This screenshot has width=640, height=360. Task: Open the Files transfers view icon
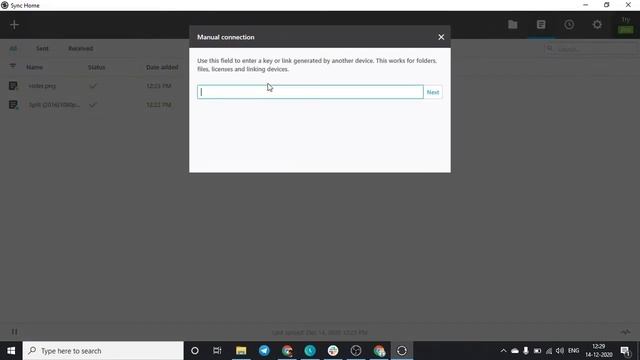(541, 24)
